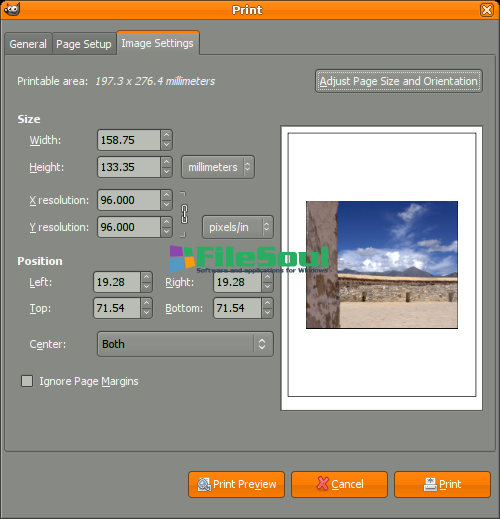Decrease Y resolution with down arrow
This screenshot has width=500, height=519.
tap(166, 232)
